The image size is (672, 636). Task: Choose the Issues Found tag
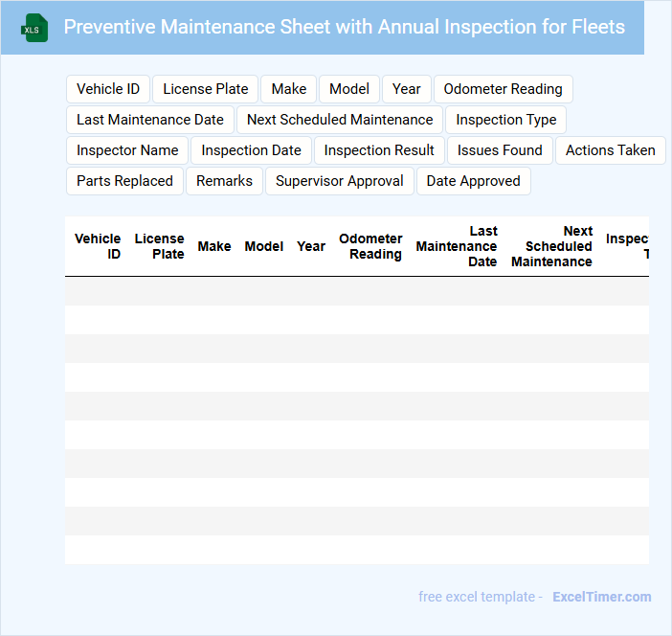tap(500, 150)
